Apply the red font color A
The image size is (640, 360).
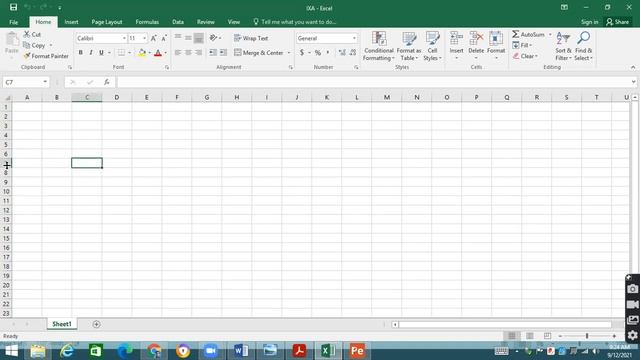pyautogui.click(x=158, y=53)
